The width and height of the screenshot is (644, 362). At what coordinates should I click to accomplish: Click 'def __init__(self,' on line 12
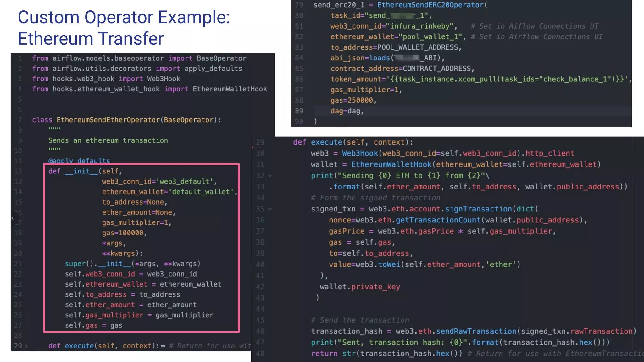85,171
